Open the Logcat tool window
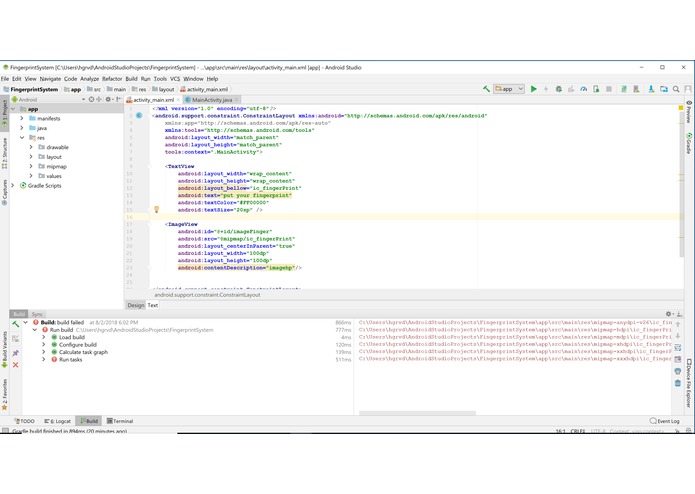 coord(58,421)
